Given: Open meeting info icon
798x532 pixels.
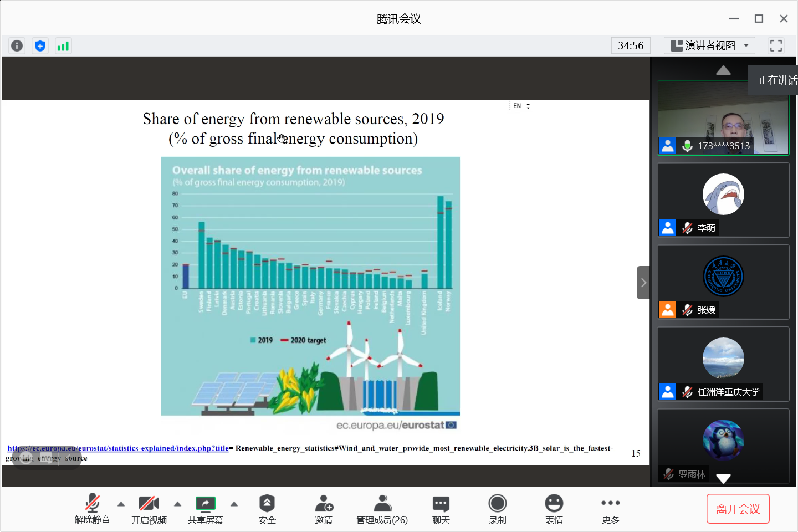Looking at the screenshot, I should click(x=17, y=45).
